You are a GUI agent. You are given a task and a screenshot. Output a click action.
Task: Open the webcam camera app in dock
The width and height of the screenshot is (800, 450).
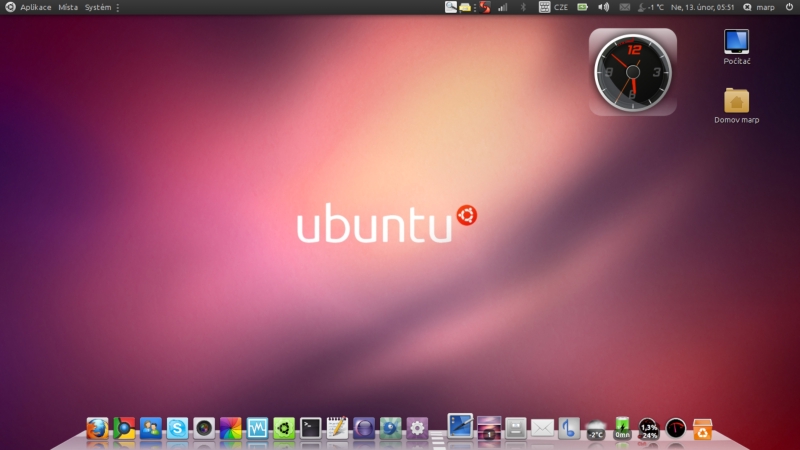[204, 428]
